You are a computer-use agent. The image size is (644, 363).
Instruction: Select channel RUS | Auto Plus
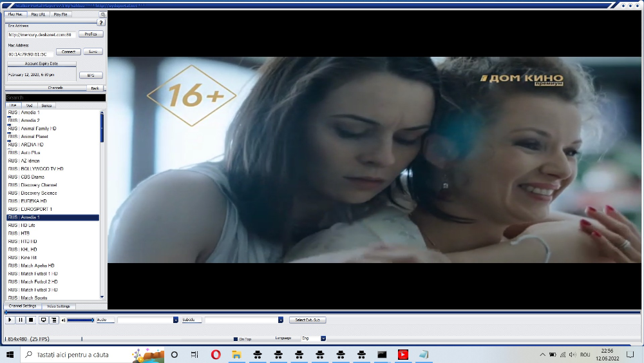click(x=53, y=153)
